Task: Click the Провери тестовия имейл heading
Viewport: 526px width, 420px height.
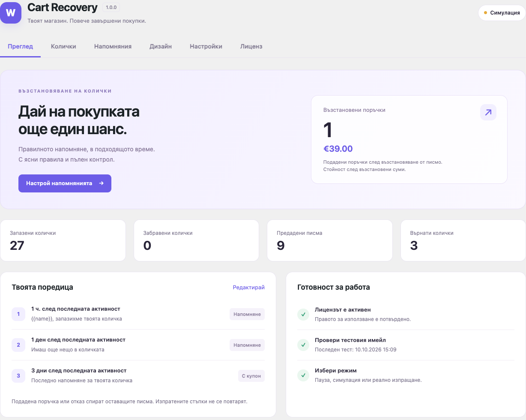Action: 350,340
